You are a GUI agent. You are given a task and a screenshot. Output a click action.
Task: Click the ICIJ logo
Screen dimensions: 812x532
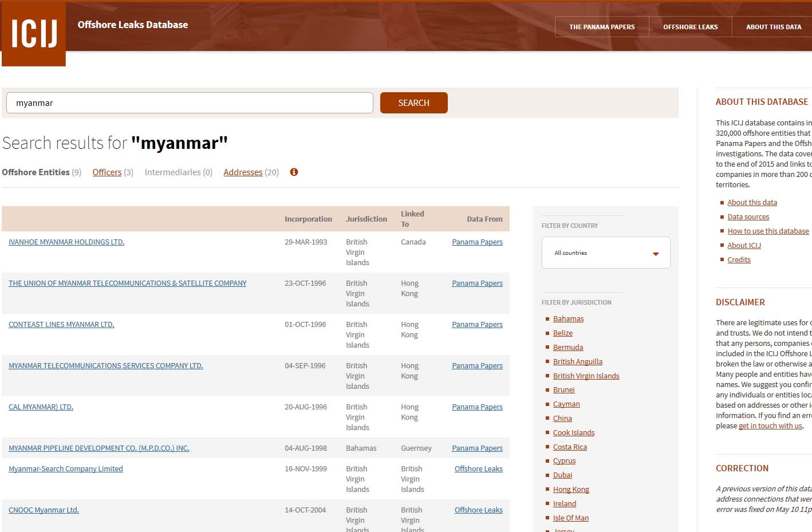tap(34, 33)
